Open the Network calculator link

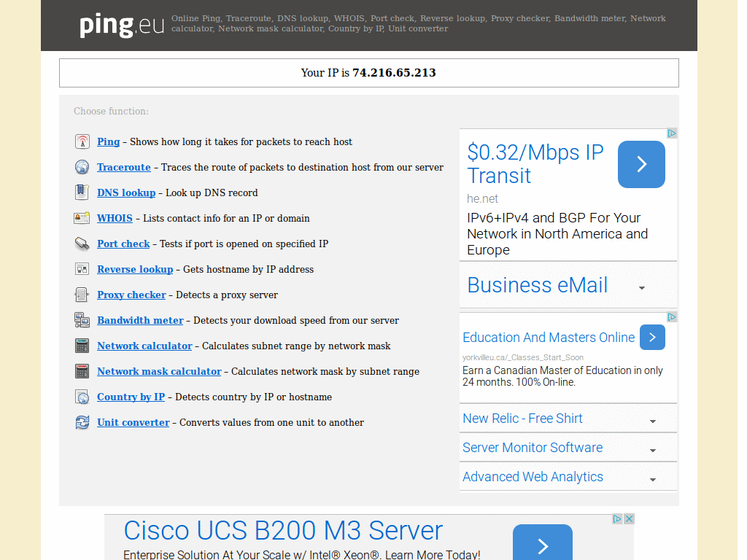(x=144, y=346)
